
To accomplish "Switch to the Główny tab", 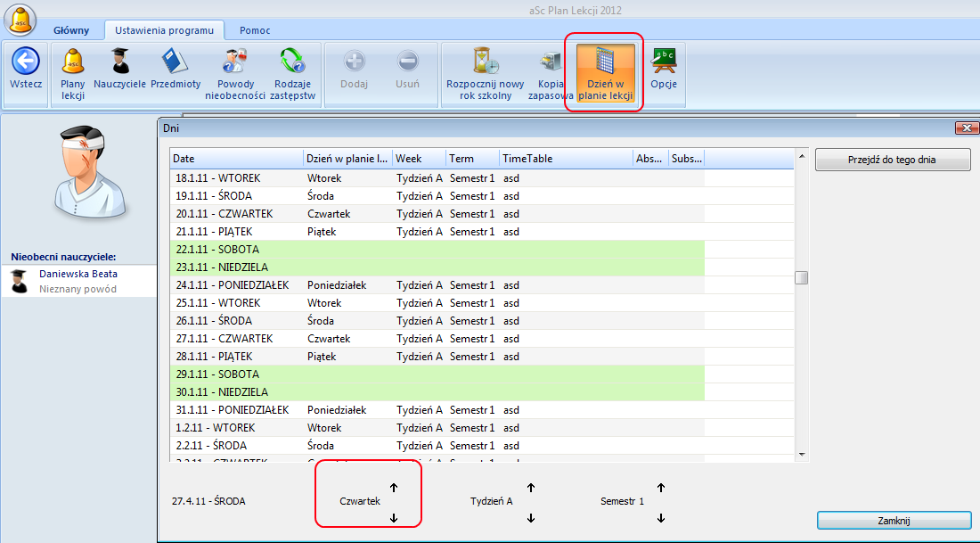I will [71, 30].
